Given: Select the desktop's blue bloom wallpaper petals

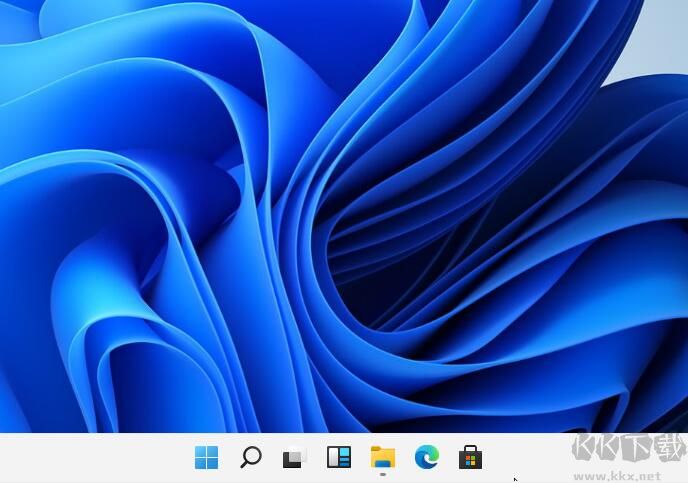Looking at the screenshot, I should 150,200.
